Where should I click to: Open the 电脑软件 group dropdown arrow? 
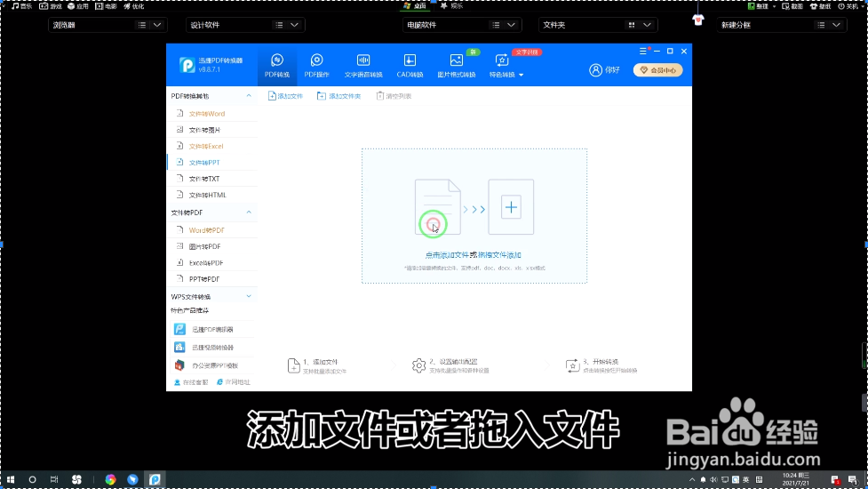tap(511, 25)
